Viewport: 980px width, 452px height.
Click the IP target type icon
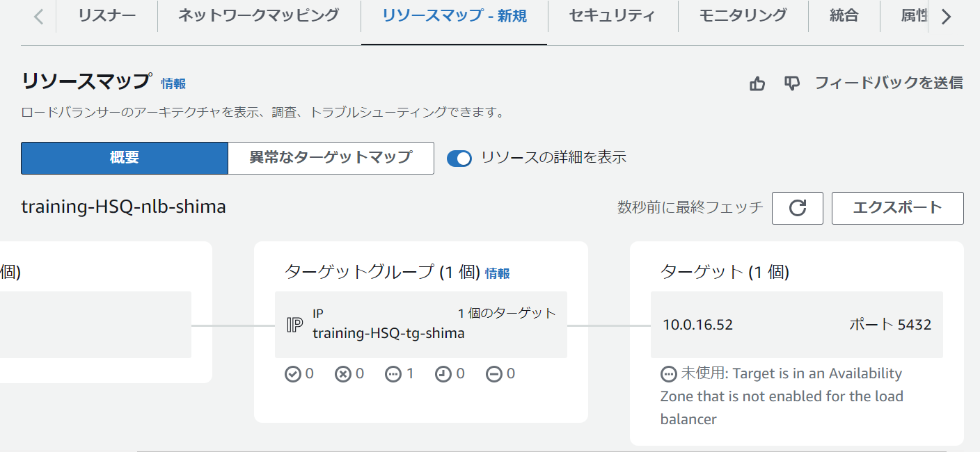pos(295,325)
